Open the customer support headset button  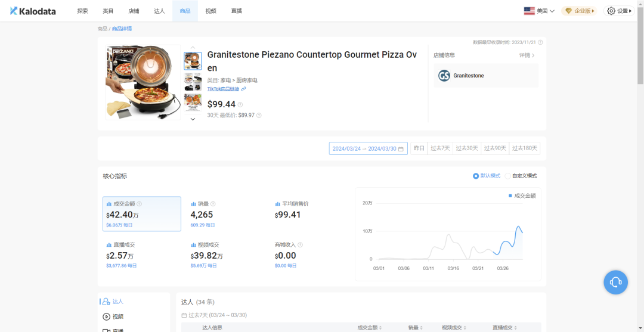[x=615, y=282]
